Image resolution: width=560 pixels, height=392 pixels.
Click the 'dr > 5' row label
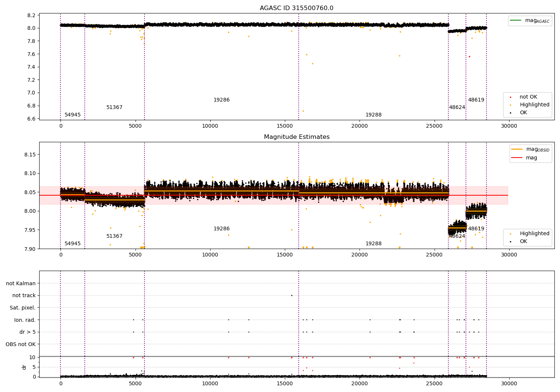pos(28,332)
